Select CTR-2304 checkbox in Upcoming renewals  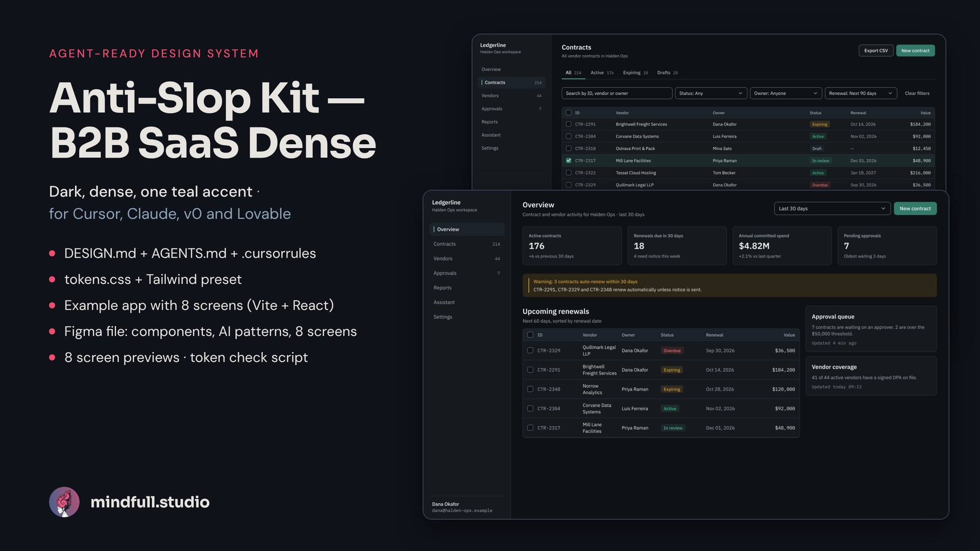[530, 409]
